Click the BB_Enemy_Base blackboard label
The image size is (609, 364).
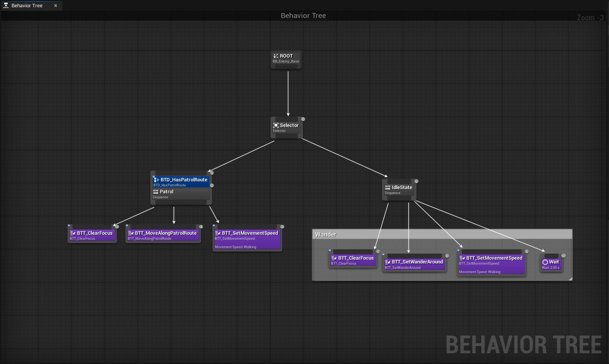pyautogui.click(x=286, y=61)
